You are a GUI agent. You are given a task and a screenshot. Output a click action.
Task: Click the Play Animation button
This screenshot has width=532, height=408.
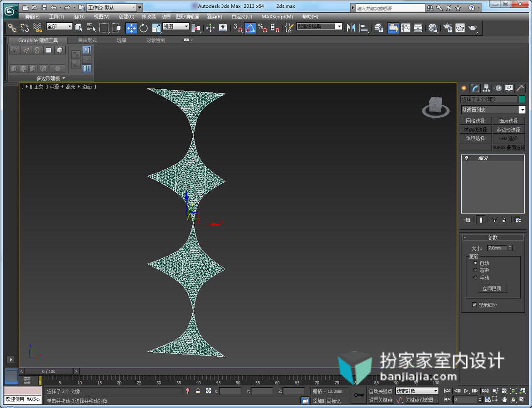click(466, 391)
